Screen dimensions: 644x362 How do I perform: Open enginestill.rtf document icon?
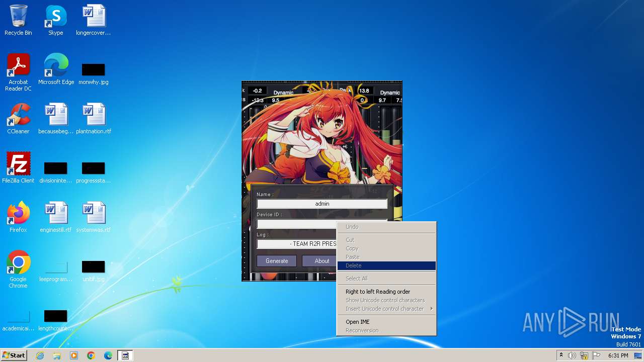click(56, 217)
